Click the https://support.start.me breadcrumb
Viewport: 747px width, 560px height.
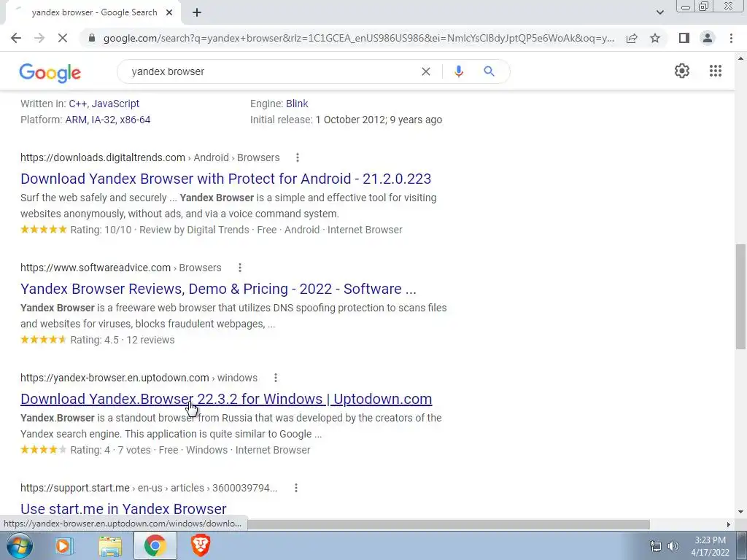75,488
